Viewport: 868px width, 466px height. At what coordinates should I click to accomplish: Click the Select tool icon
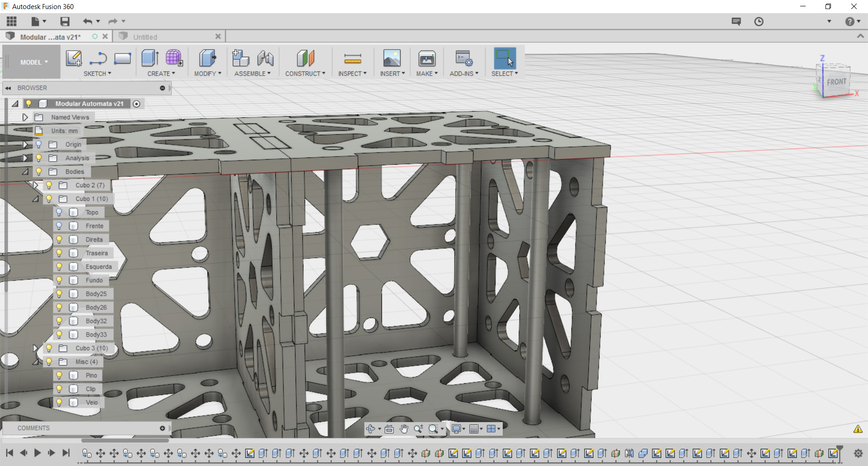505,58
